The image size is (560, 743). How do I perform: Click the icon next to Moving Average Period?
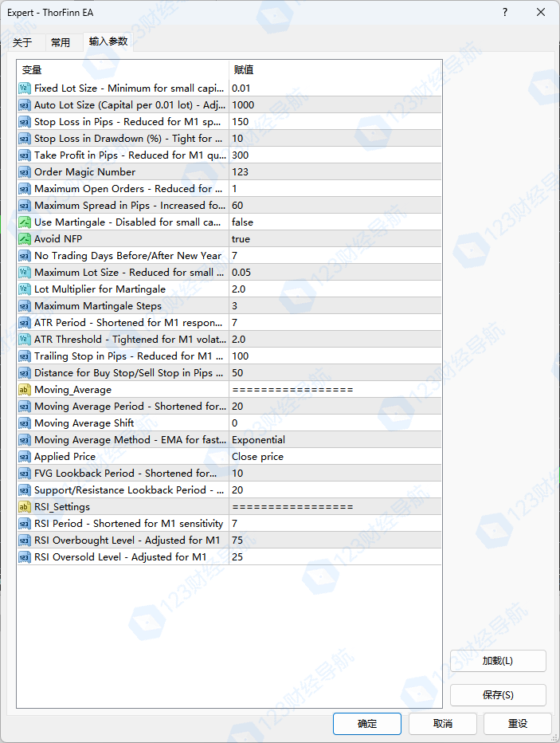(25, 407)
